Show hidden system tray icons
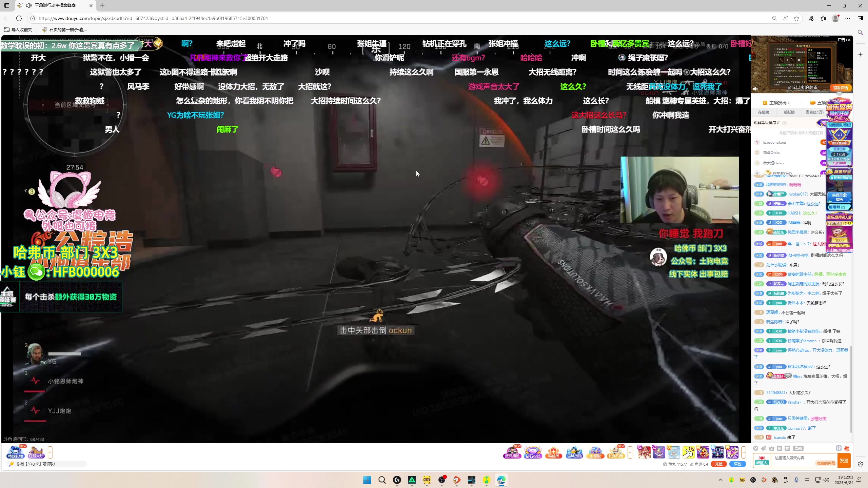The width and height of the screenshot is (868, 488). [x=721, y=480]
